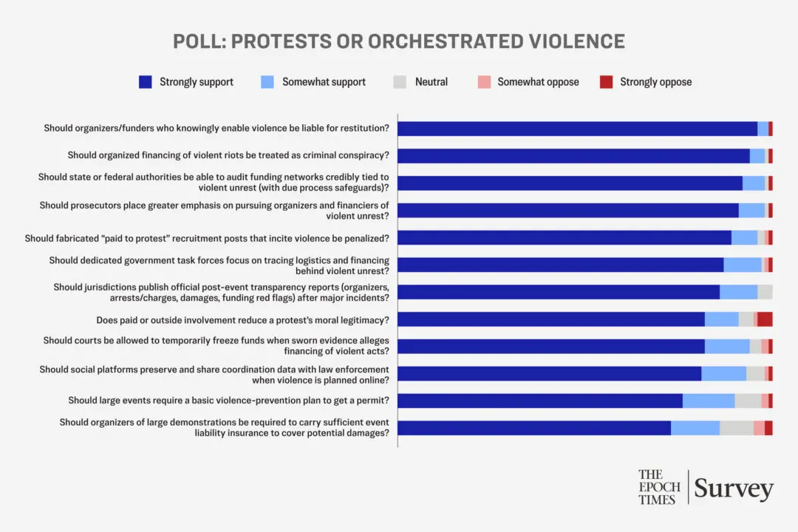Click the 'Survey' wordmark
The image size is (798, 532).
click(734, 488)
